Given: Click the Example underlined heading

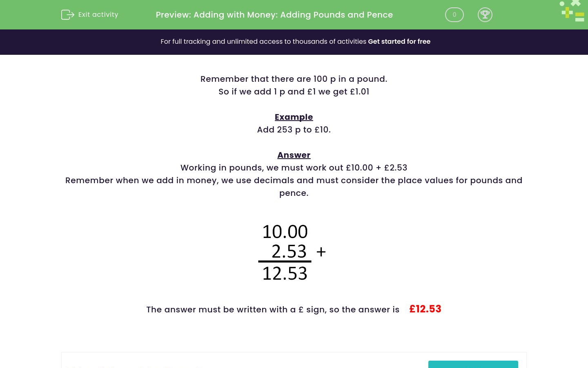Looking at the screenshot, I should [x=294, y=117].
